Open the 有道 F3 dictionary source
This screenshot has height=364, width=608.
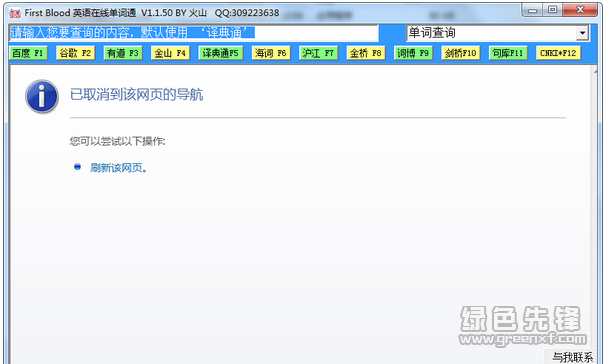point(123,53)
